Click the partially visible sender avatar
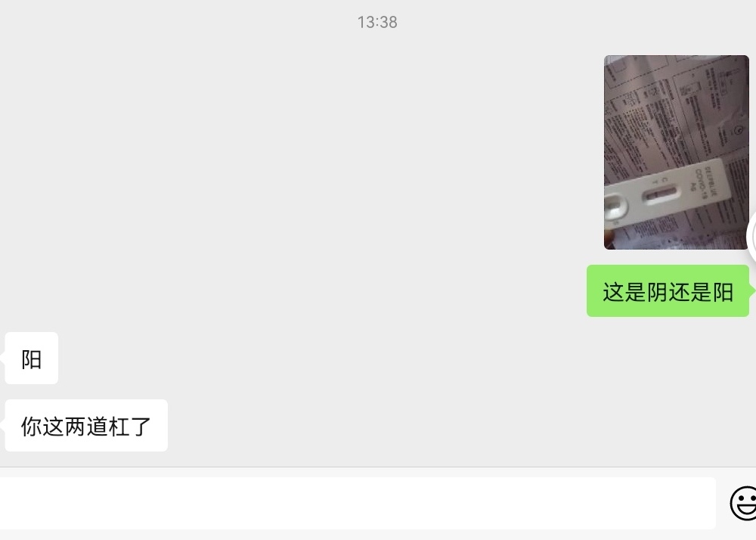 [751, 236]
